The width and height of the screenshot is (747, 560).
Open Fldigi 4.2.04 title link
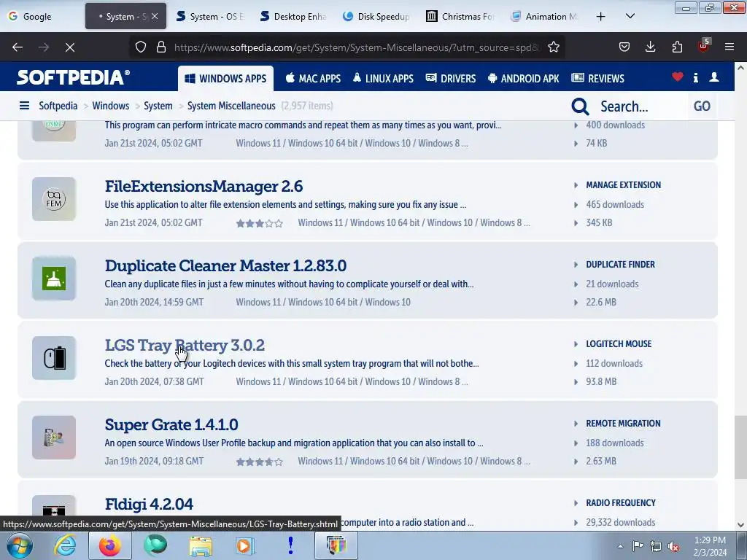(149, 505)
